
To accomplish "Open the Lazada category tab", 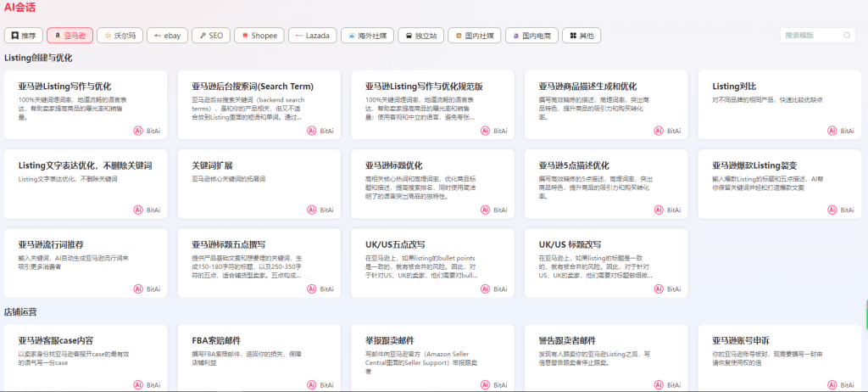I will coord(312,36).
